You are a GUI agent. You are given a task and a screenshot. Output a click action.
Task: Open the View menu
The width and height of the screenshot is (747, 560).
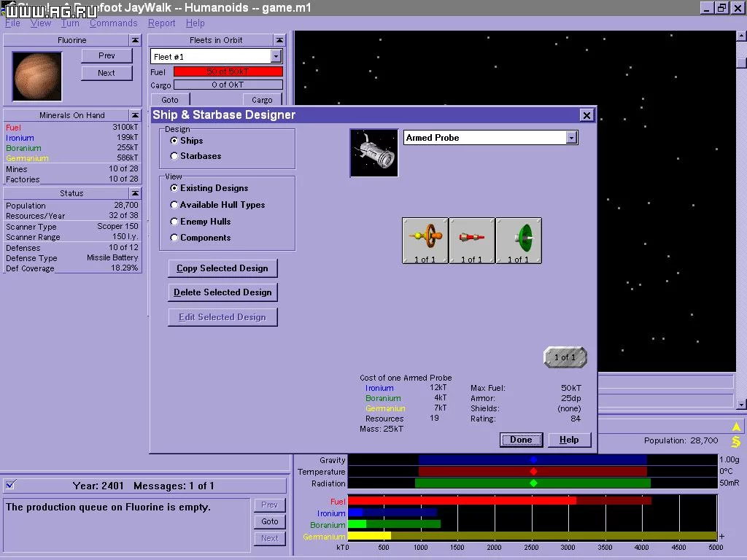pyautogui.click(x=41, y=23)
